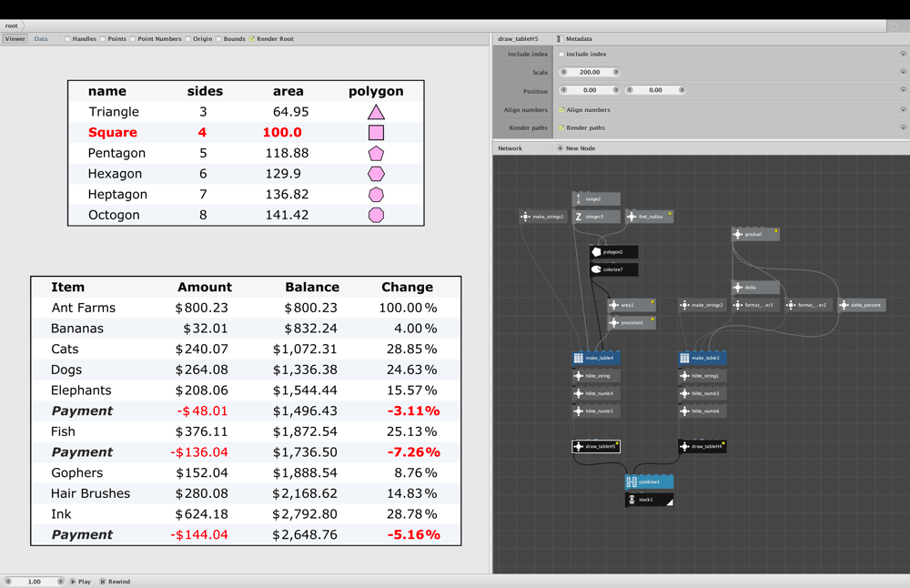Open the Metadata panel
Image resolution: width=910 pixels, height=588 pixels.
(574, 39)
